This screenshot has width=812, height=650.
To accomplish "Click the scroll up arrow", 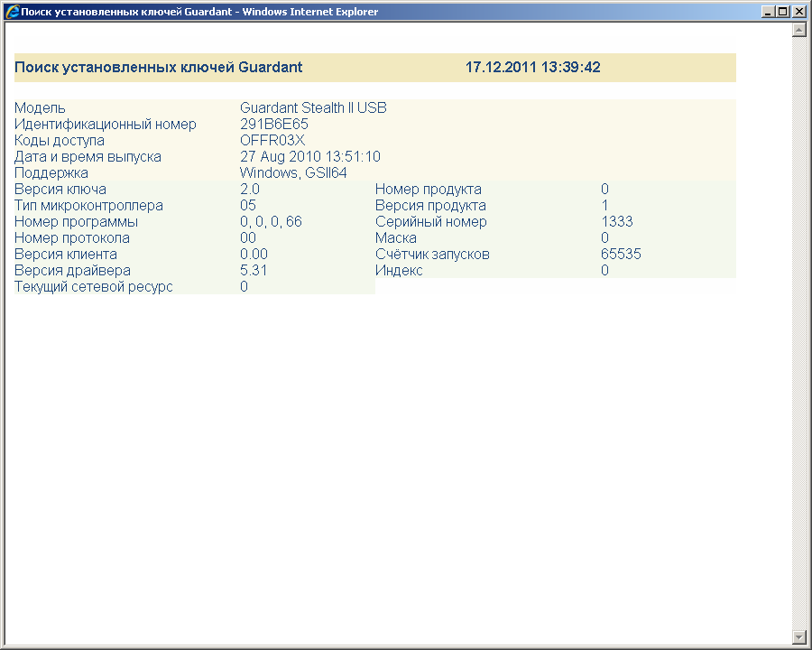I will coord(798,30).
